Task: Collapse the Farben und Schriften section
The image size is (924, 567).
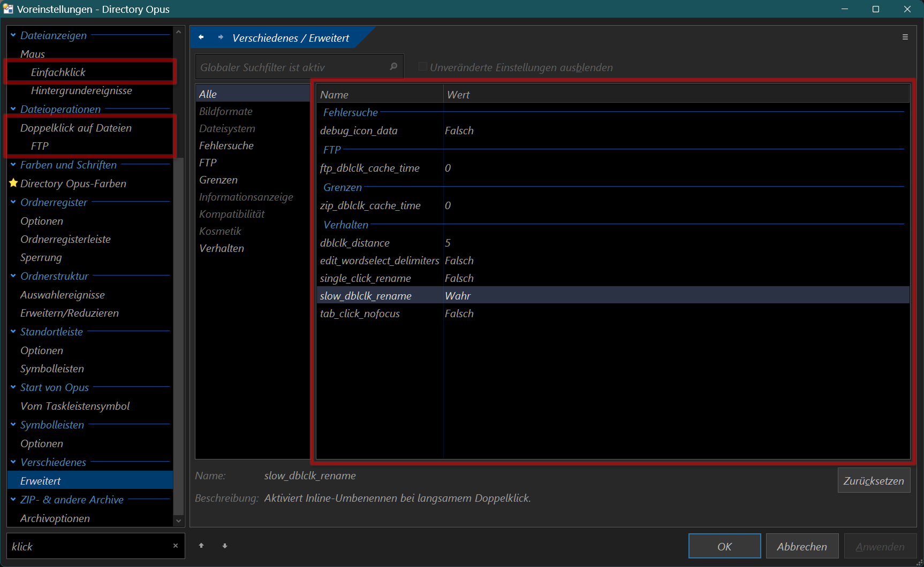Action: (x=13, y=165)
